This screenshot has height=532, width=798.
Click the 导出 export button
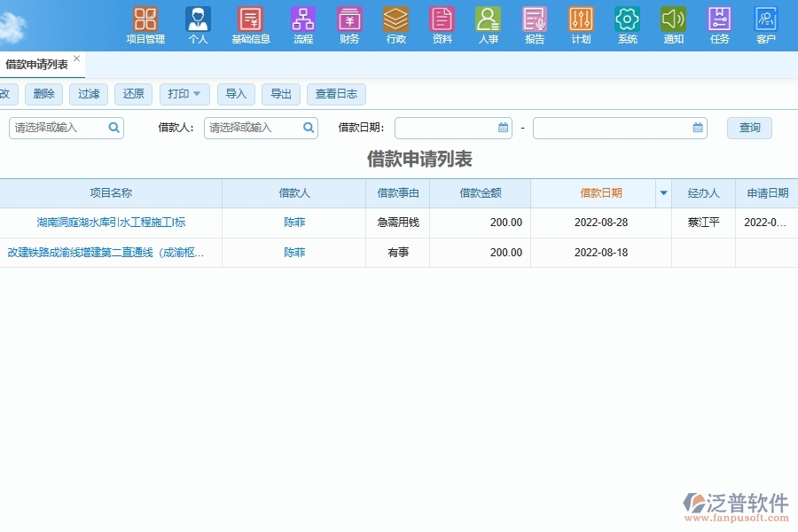pos(281,94)
